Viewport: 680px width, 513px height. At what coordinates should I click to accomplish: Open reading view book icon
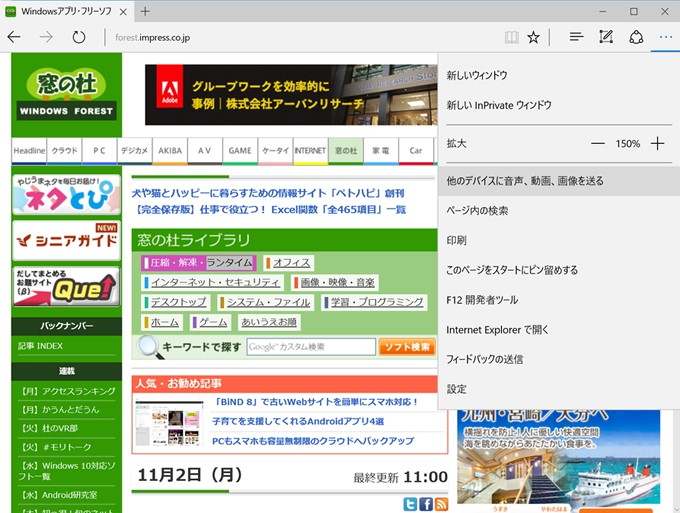512,37
